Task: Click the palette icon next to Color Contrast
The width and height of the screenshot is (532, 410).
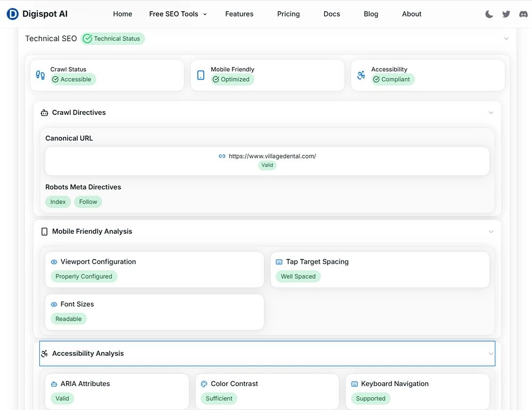Action: point(204,384)
